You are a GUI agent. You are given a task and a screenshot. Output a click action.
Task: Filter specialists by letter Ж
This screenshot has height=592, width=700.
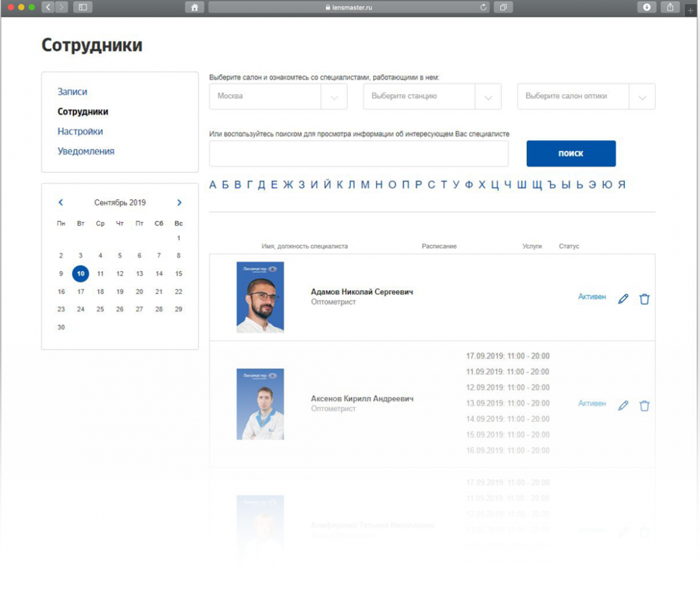tap(288, 184)
